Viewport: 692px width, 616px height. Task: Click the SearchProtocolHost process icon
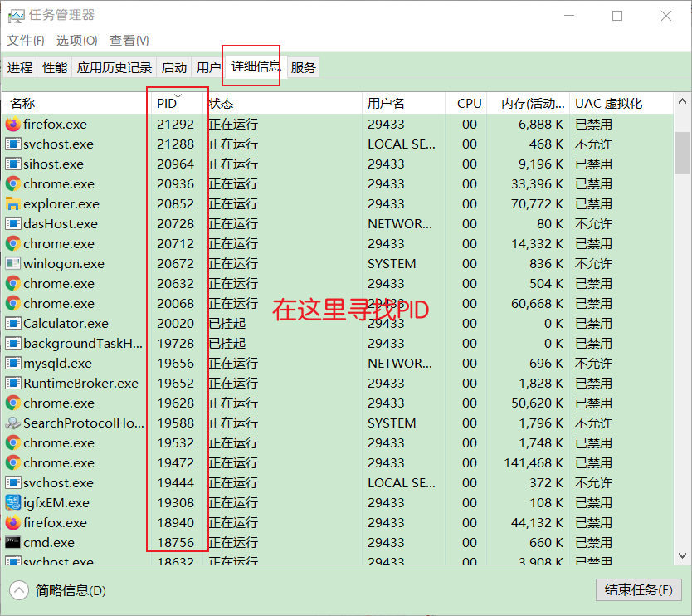click(12, 423)
